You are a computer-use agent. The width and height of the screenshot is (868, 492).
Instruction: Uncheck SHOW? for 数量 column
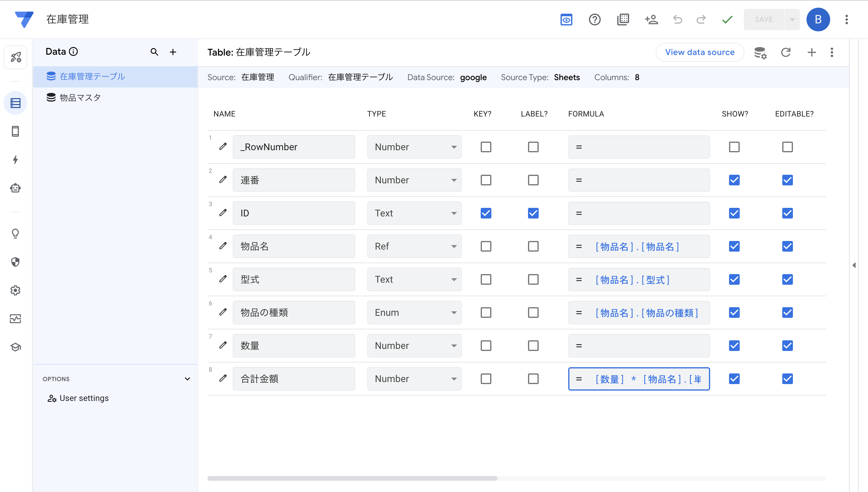tap(734, 346)
